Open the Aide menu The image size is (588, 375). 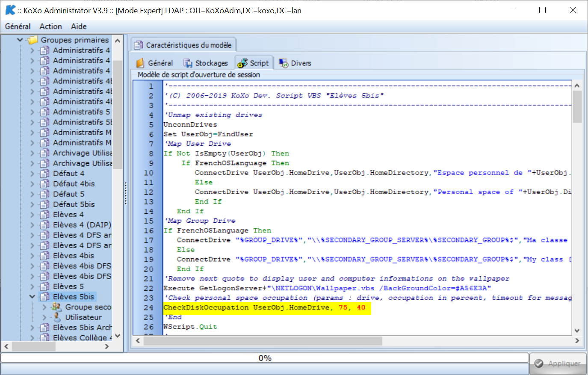(x=79, y=27)
